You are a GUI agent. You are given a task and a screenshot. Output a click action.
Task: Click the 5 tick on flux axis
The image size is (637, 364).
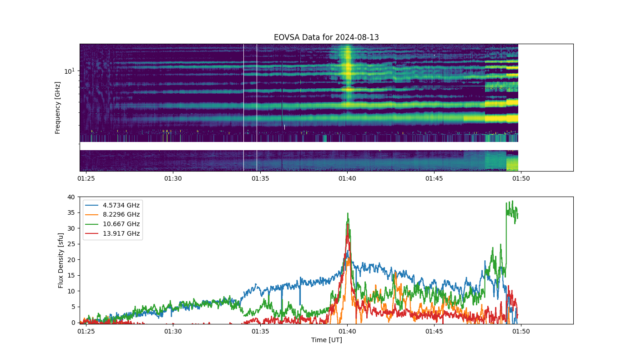coord(73,307)
